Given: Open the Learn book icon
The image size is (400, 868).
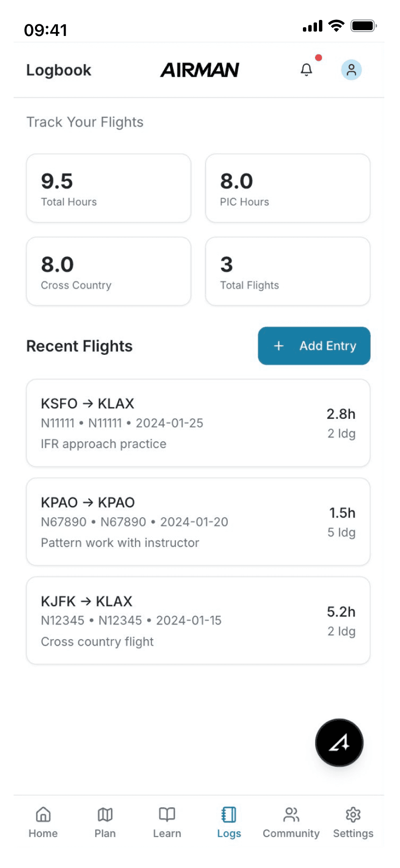Looking at the screenshot, I should click(167, 815).
